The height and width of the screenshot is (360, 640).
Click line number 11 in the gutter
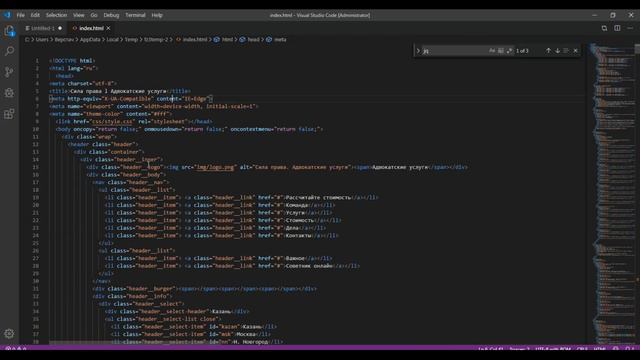click(36, 137)
